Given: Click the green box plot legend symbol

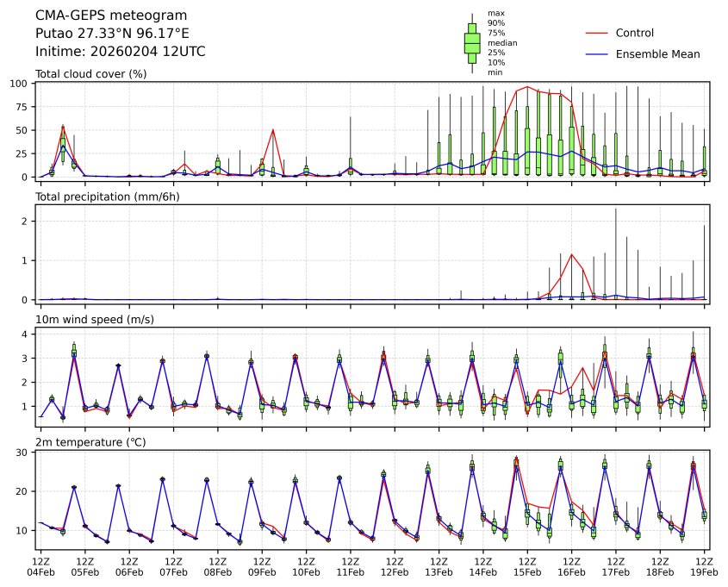Looking at the screenshot, I should (472, 43).
